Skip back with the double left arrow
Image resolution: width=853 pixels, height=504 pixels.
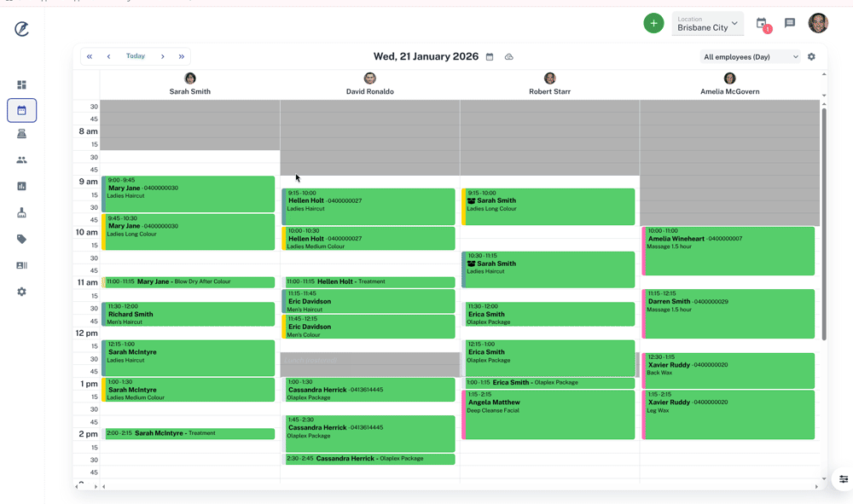[x=90, y=57]
